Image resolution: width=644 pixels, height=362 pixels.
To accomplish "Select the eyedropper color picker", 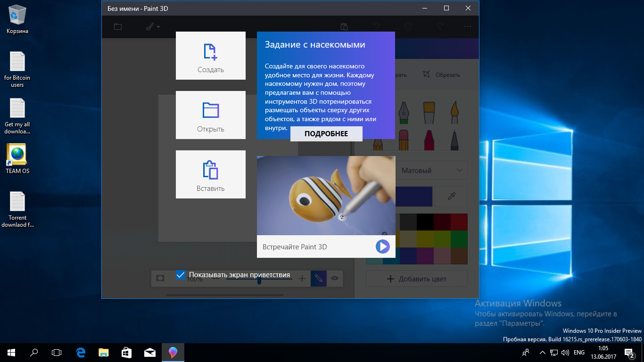I will 451,197.
